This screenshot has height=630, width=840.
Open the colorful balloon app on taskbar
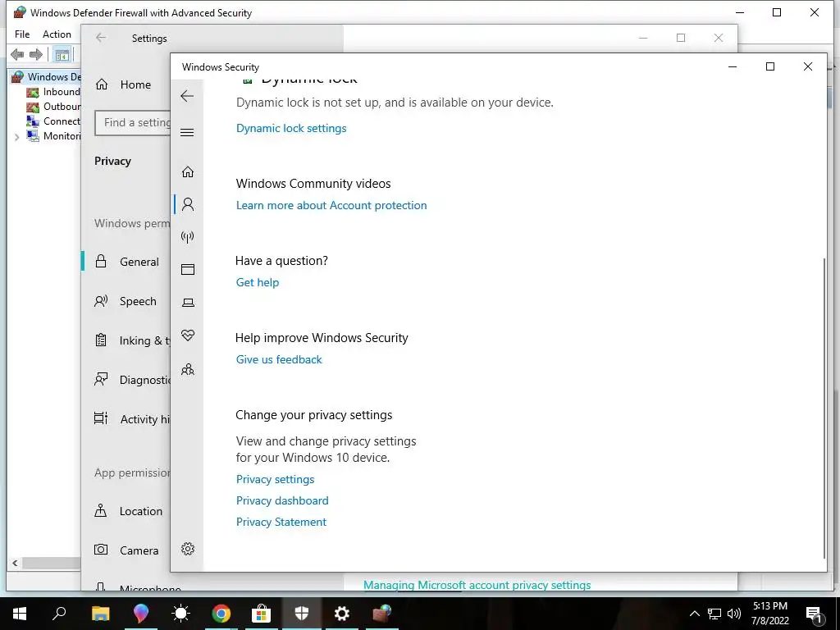click(x=141, y=614)
